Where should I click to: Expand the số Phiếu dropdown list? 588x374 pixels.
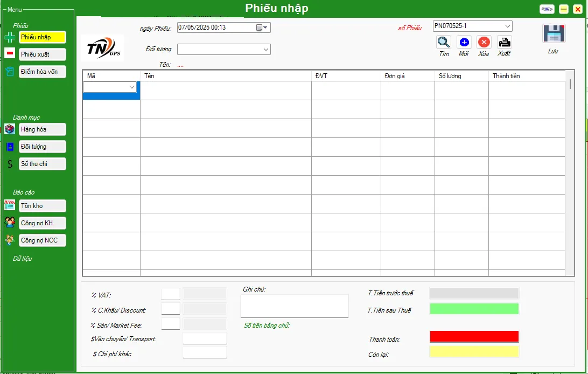coord(507,26)
